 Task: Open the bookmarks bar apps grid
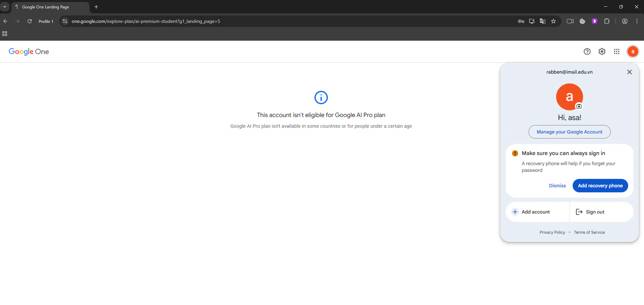tap(5, 34)
